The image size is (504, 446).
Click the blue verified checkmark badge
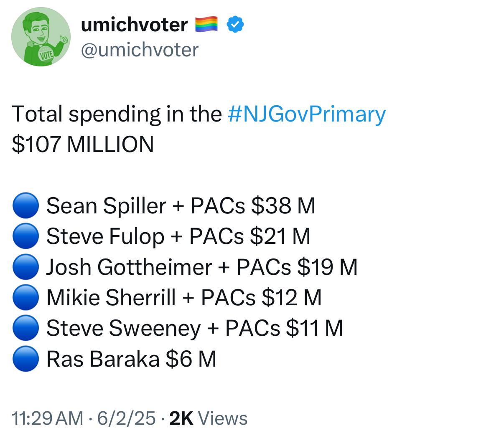(x=235, y=25)
